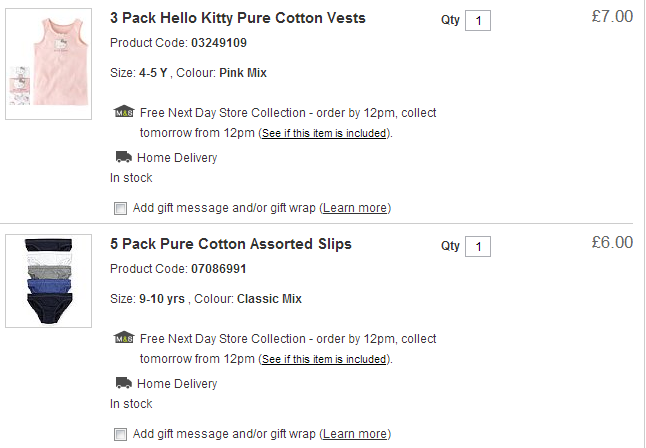Click Learn more about gift wrap for slips
646x448 pixels.
pyautogui.click(x=355, y=434)
